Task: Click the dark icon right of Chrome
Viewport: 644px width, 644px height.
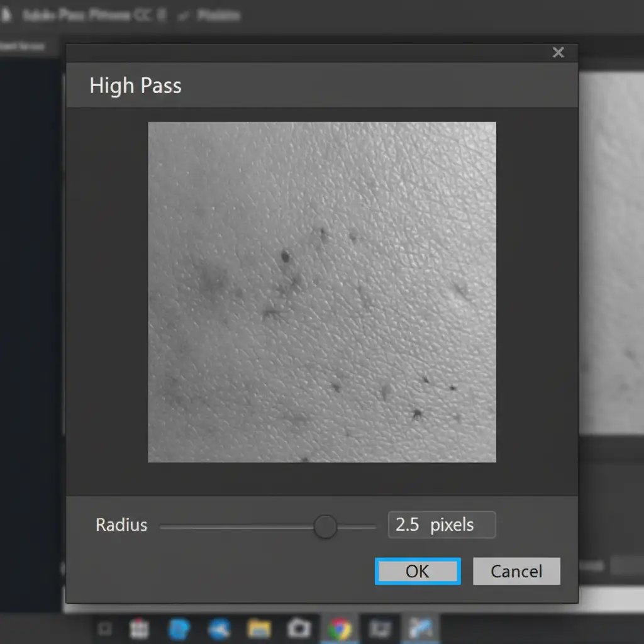Action: click(x=379, y=628)
